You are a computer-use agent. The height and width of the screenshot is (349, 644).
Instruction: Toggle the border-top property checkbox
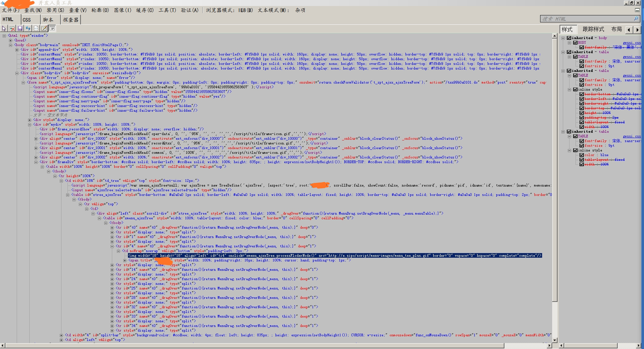[x=582, y=108]
